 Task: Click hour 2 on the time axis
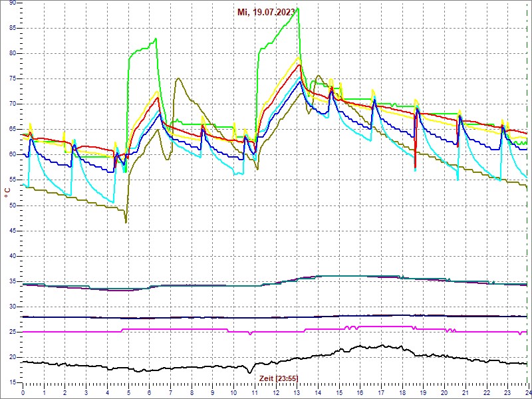tap(65, 392)
